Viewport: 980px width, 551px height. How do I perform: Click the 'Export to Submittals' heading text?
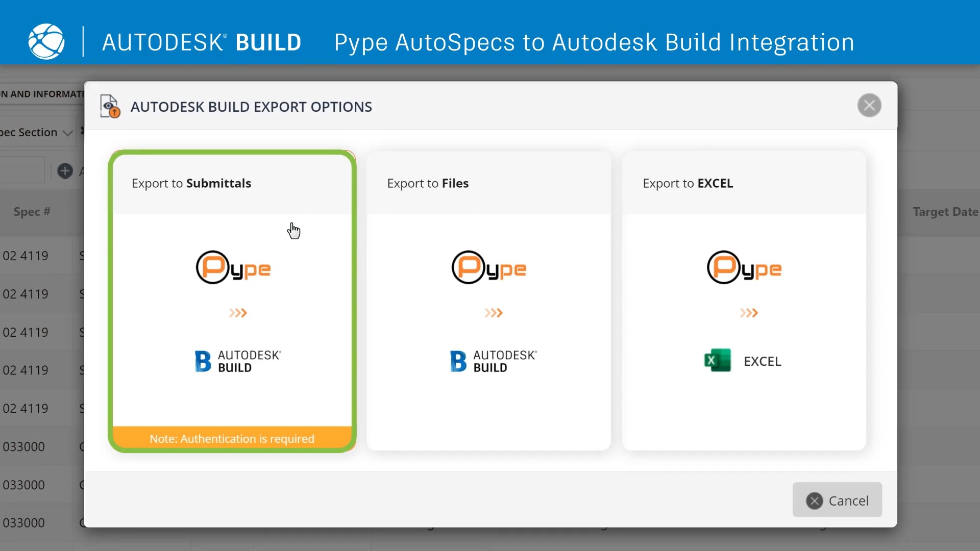[191, 183]
